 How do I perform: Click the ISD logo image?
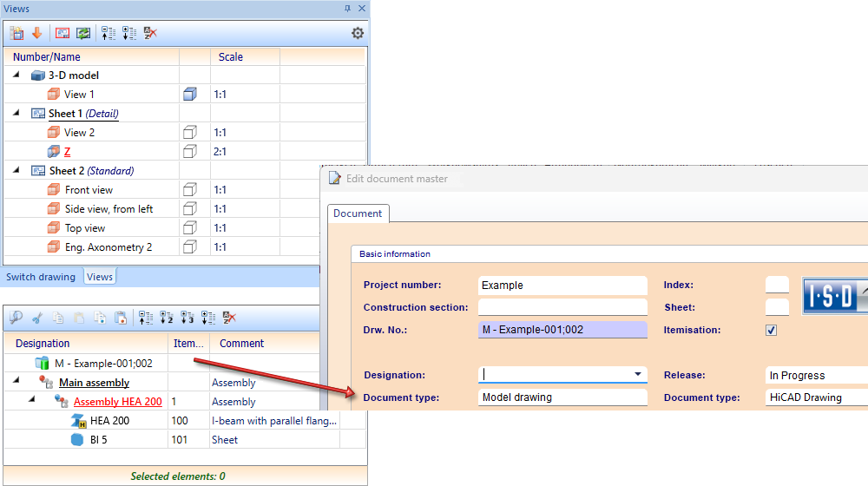pyautogui.click(x=835, y=296)
